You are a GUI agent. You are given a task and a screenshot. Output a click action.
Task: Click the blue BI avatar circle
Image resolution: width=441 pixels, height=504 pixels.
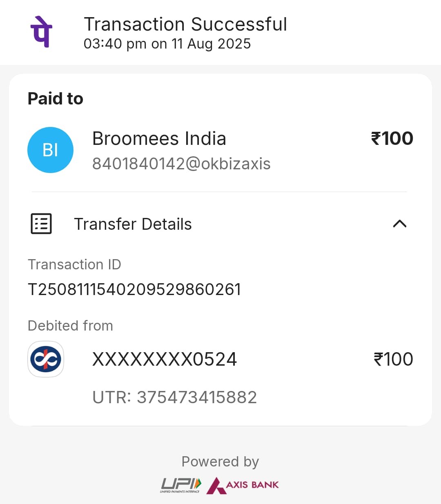coord(50,150)
